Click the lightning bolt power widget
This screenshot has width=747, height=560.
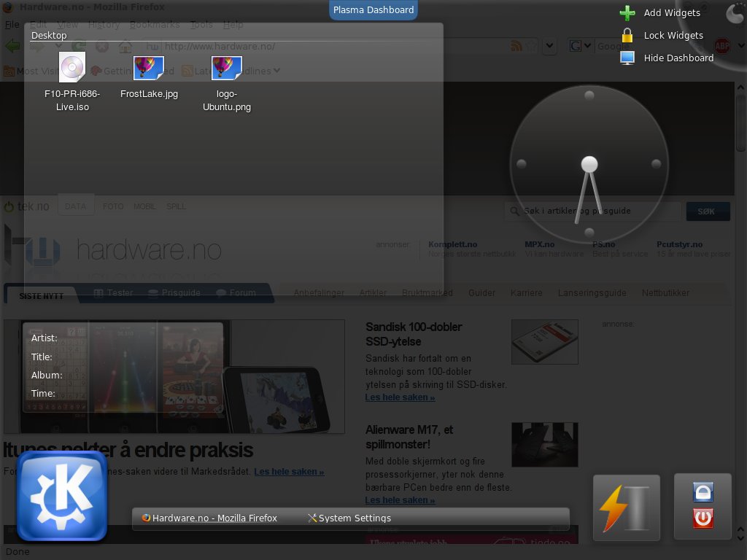(627, 507)
